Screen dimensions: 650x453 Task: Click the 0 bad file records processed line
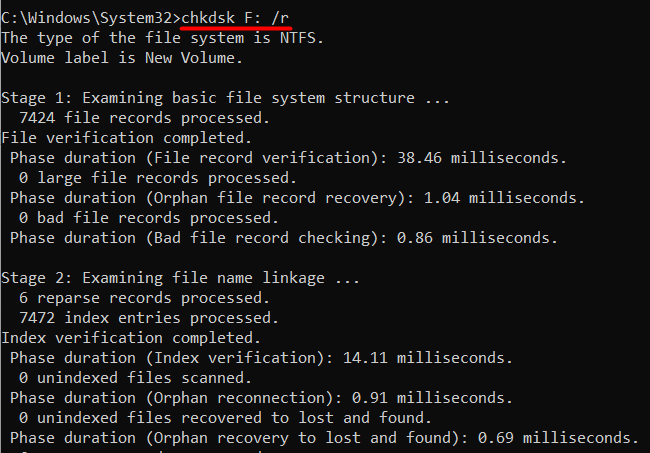(149, 218)
